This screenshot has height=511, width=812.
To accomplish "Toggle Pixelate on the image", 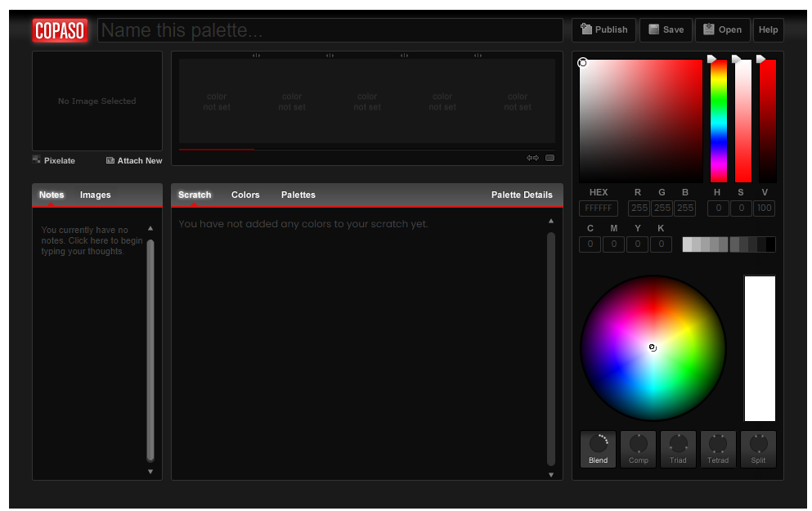I will [54, 160].
